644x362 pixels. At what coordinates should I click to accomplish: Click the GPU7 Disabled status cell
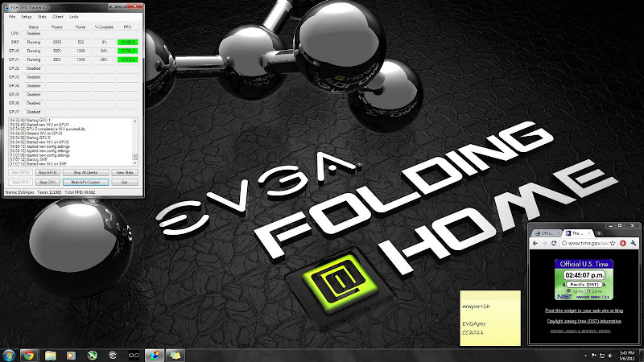(34, 112)
